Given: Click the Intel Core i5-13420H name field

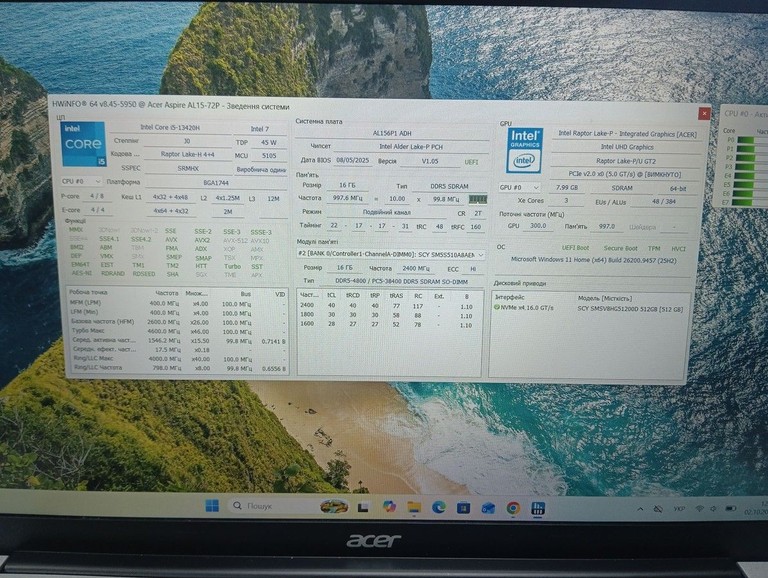Looking at the screenshot, I should 170,127.
